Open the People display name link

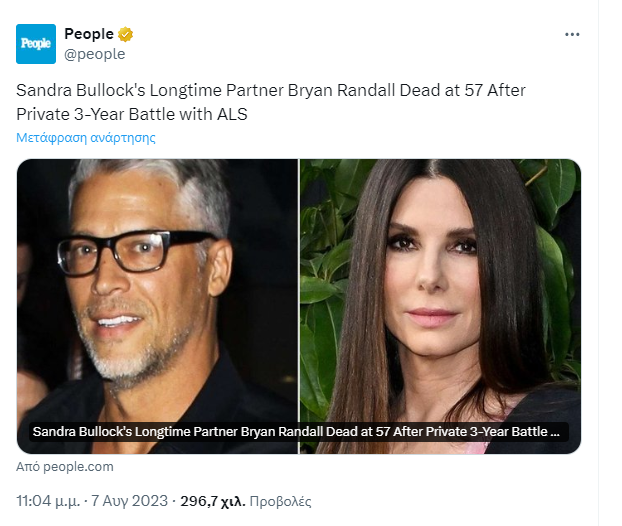(x=89, y=34)
